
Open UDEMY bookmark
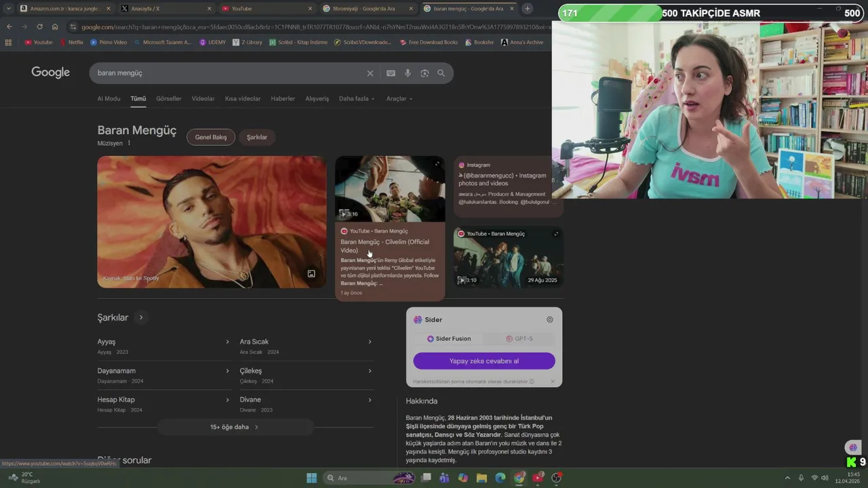pos(213,42)
